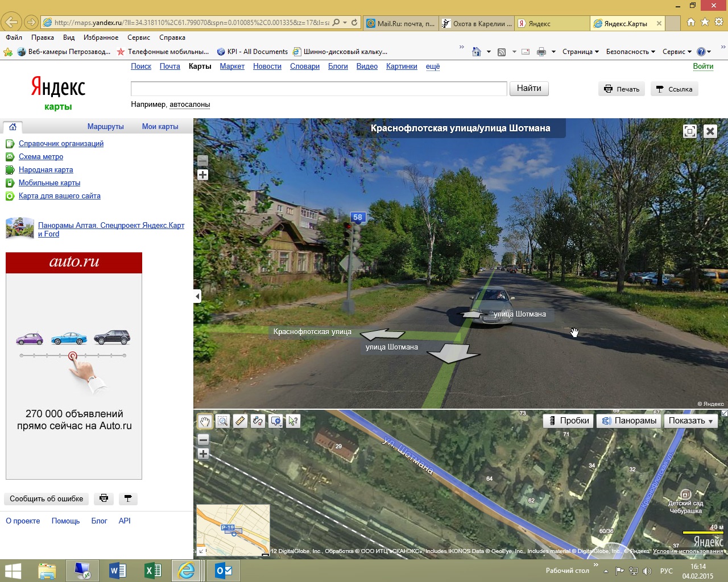The image size is (728, 582).
Task: Select the ruler distance measuring tool
Action: pos(240,421)
